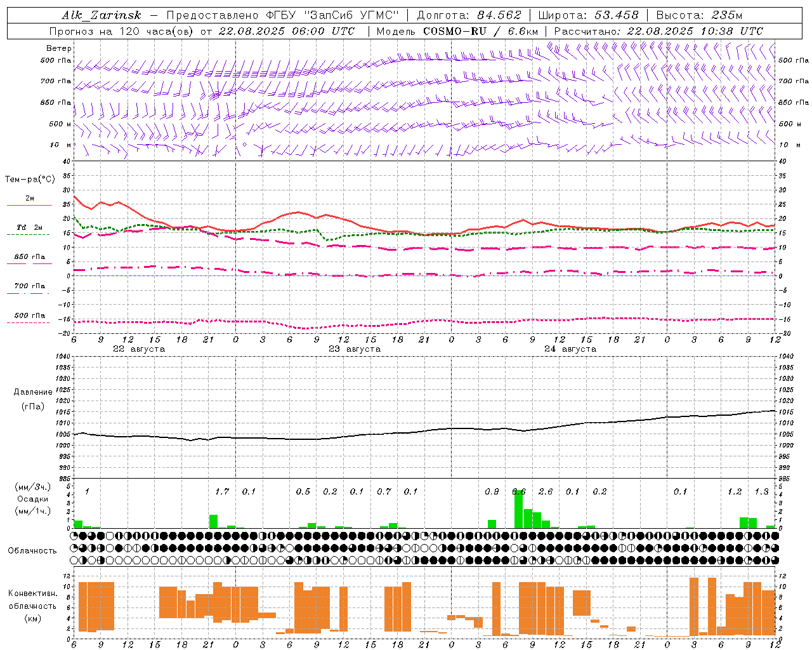Click the '1.7' precipitation total value

222,492
